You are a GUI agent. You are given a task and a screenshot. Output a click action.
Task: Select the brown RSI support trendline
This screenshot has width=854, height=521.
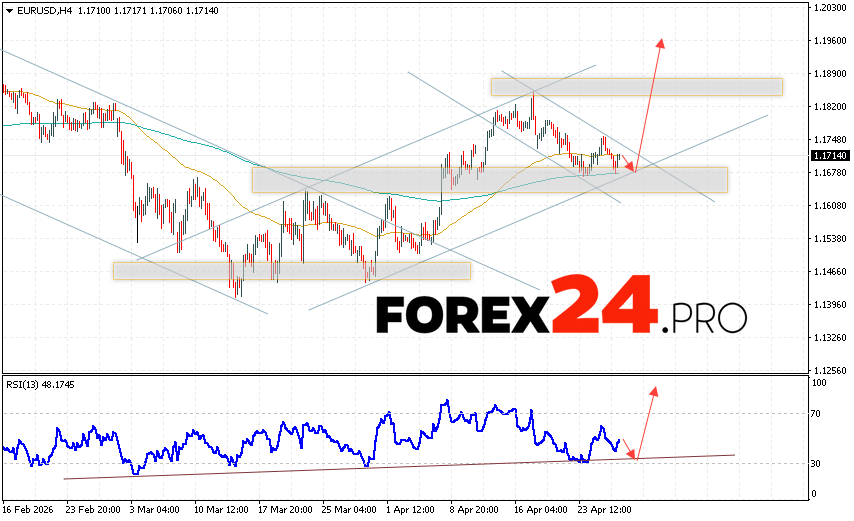(x=400, y=466)
